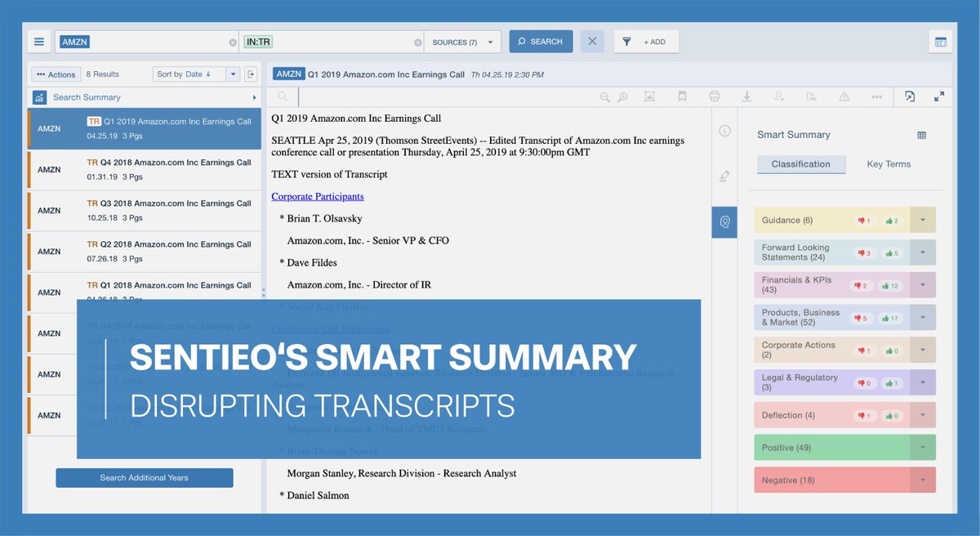Print the transcript document

click(x=715, y=96)
